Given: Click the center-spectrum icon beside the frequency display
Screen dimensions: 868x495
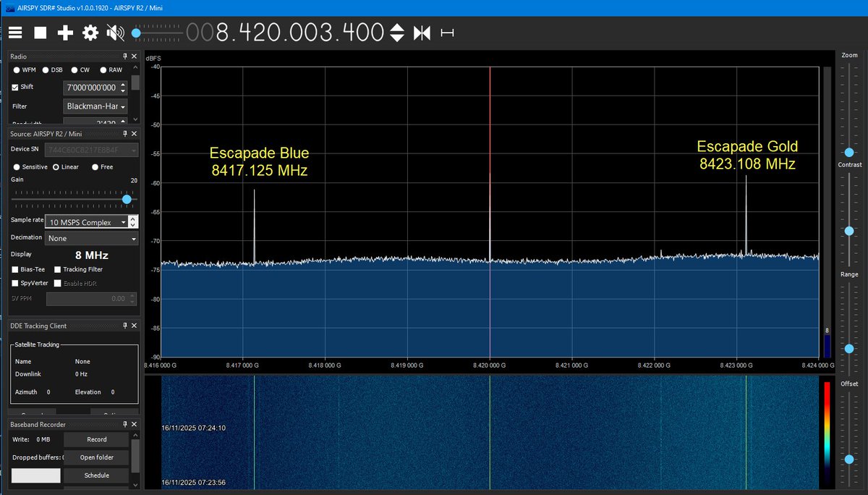Looking at the screenshot, I should coord(422,32).
